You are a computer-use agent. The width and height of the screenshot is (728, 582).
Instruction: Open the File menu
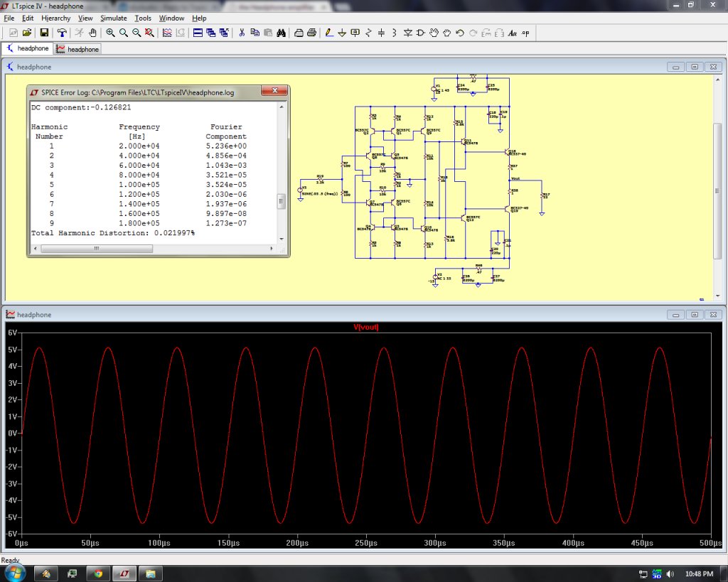coord(9,18)
